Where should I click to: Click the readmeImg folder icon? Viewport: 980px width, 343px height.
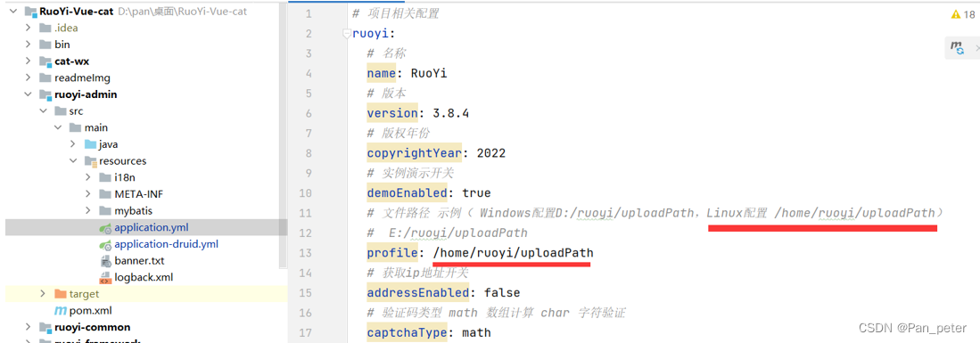click(x=45, y=78)
